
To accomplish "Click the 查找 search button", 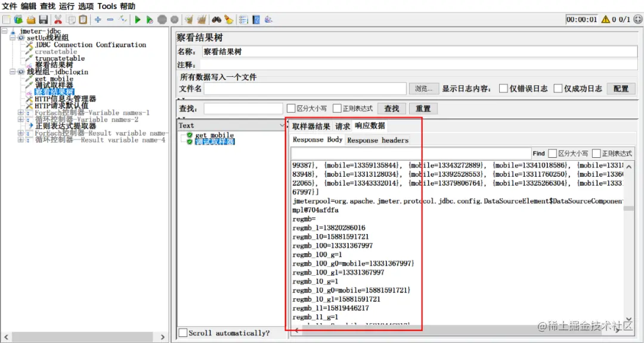I will tap(391, 109).
